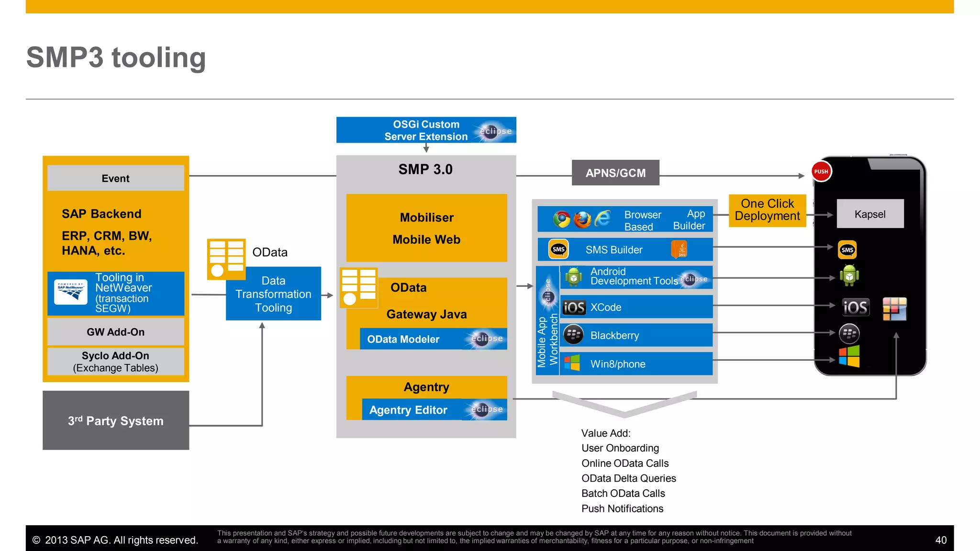Click the OData Delta Queries line
The width and height of the screenshot is (980, 551).
[x=629, y=478]
